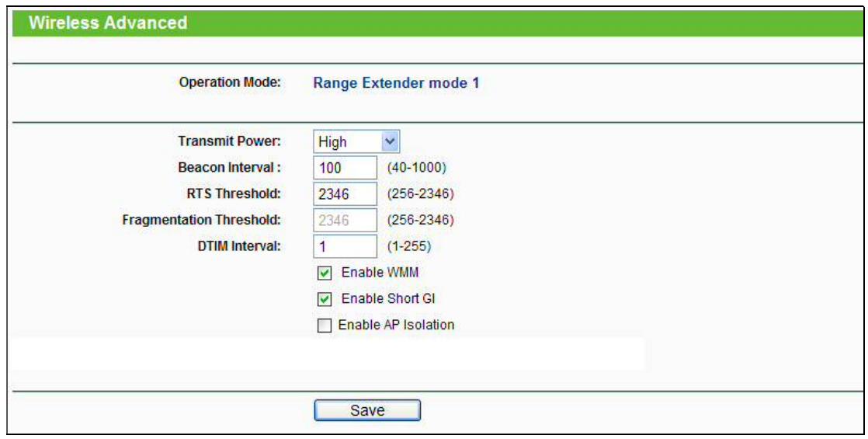Image resolution: width=868 pixels, height=439 pixels.
Task: Click the Enable AP Isolation label text
Action: click(x=396, y=326)
